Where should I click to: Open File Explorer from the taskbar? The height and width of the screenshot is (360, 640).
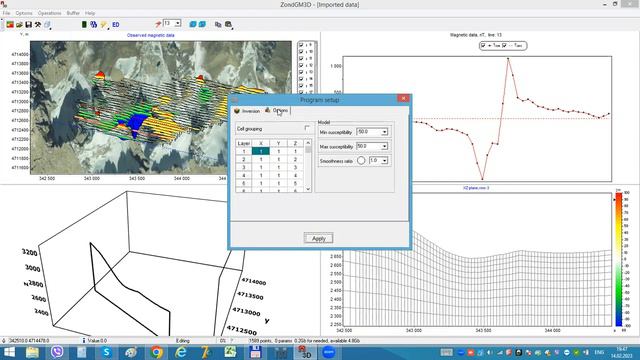tap(32, 352)
